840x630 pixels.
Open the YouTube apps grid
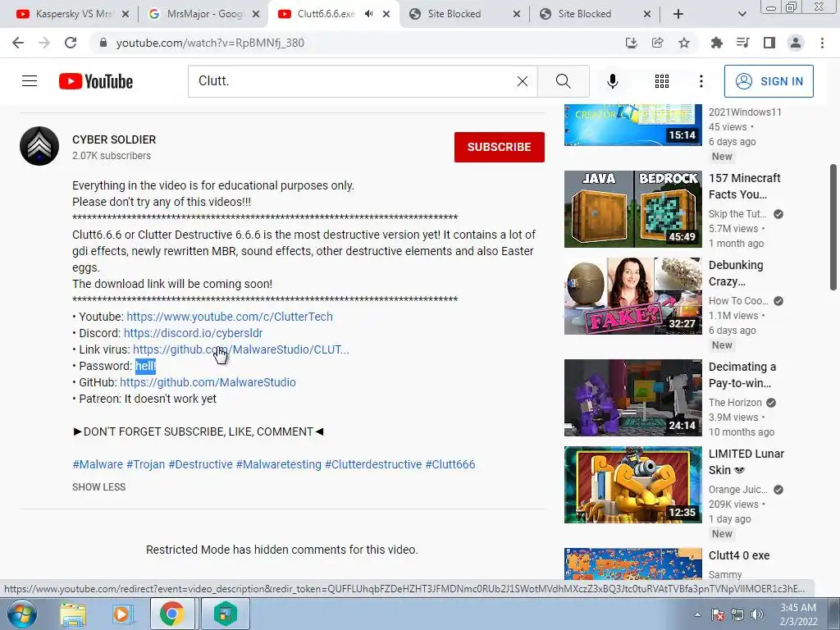[662, 81]
